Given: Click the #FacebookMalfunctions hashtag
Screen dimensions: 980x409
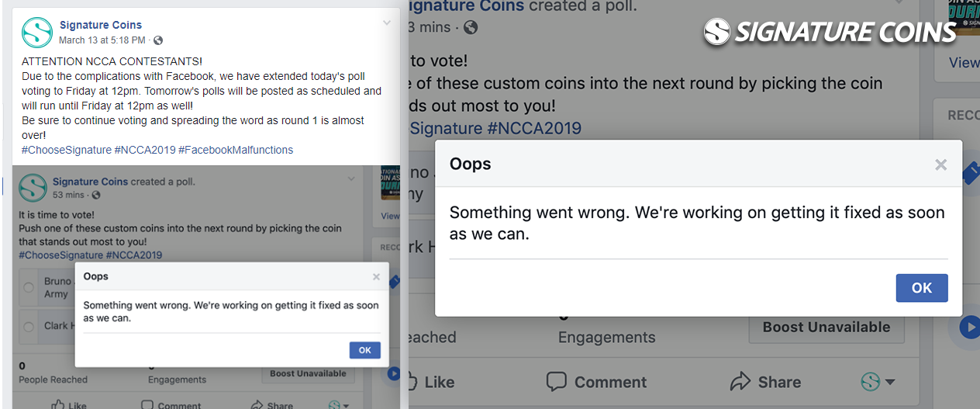Looking at the screenshot, I should 236,150.
